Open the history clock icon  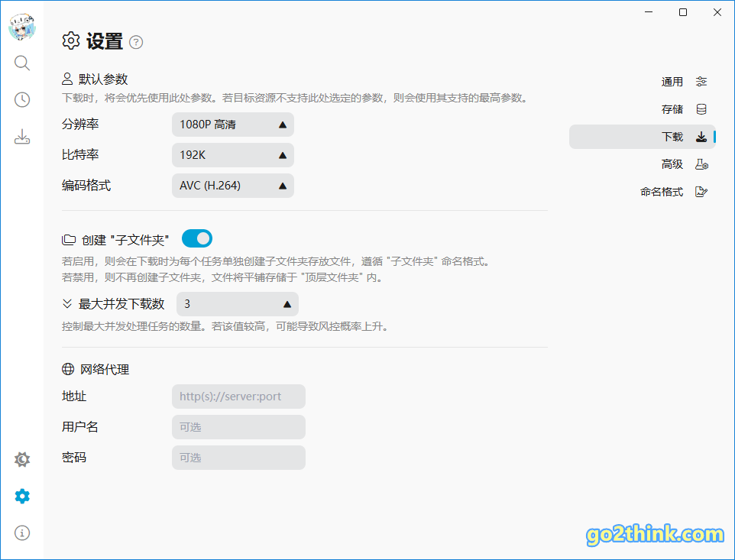22,99
